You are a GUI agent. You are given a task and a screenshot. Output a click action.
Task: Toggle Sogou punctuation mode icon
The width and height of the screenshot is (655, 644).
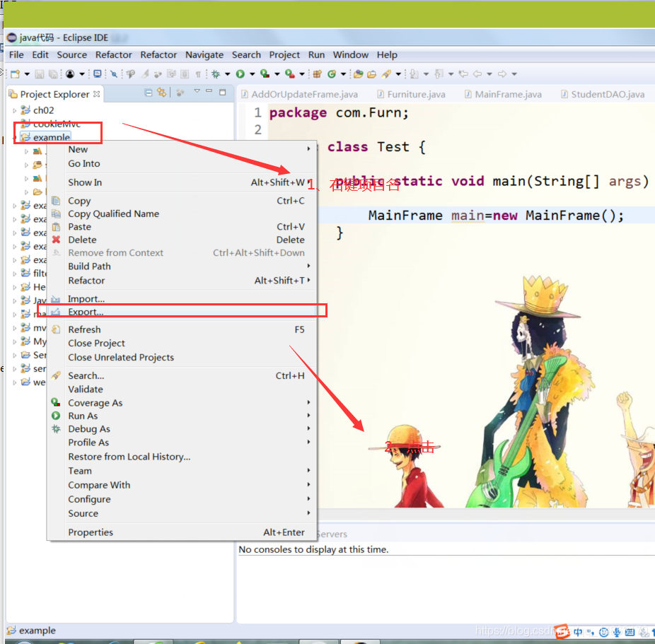point(590,633)
